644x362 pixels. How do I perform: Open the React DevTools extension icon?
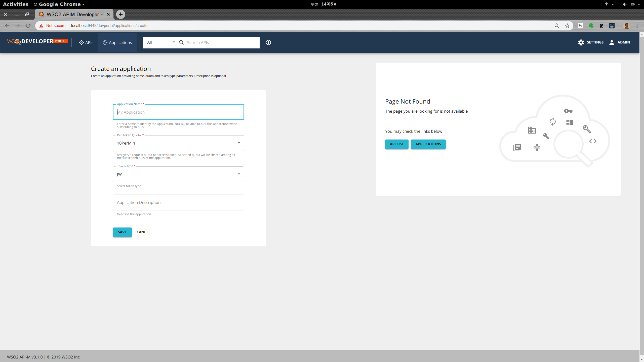tap(612, 26)
